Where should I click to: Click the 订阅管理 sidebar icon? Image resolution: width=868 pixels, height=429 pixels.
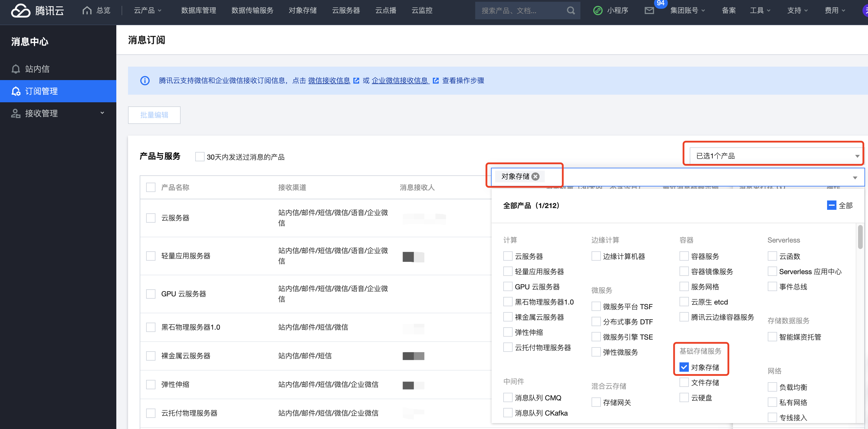coord(16,91)
